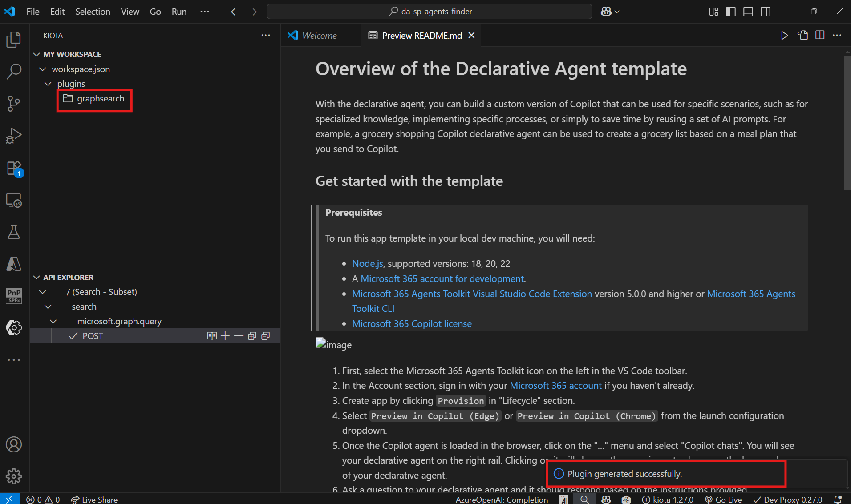Collapse the API EXPLORER section

[36, 278]
